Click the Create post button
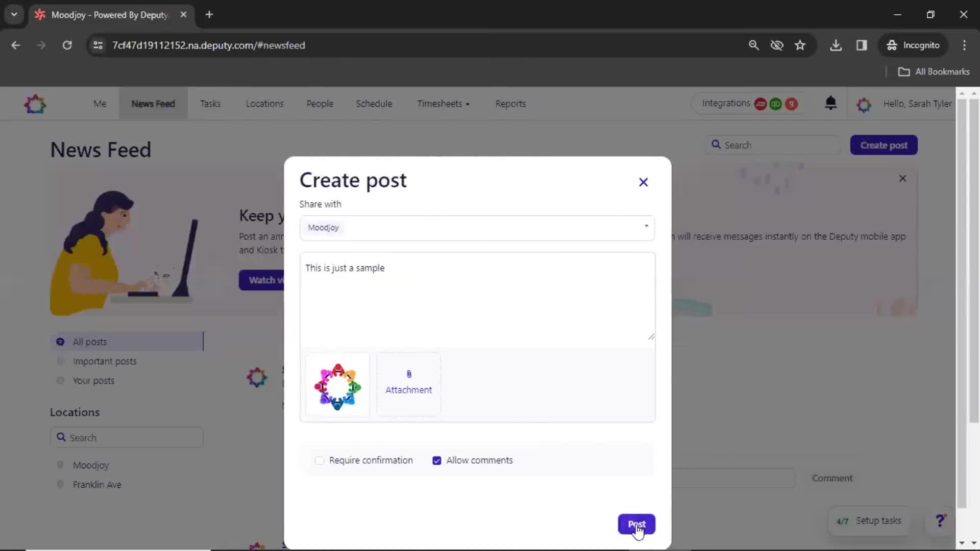The width and height of the screenshot is (980, 551). (884, 145)
